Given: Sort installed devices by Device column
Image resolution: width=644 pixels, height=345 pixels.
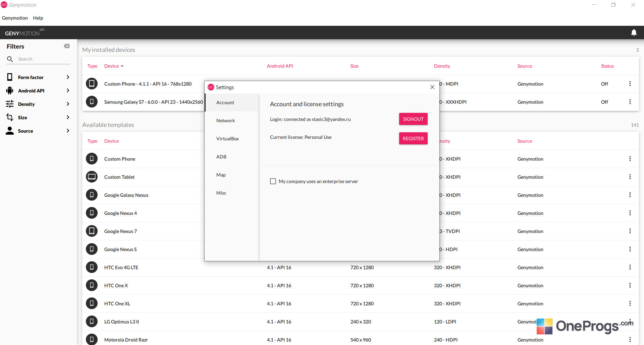Looking at the screenshot, I should [114, 66].
